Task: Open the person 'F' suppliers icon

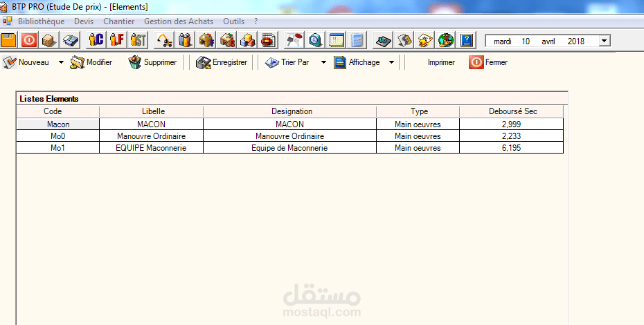Action: tap(118, 40)
